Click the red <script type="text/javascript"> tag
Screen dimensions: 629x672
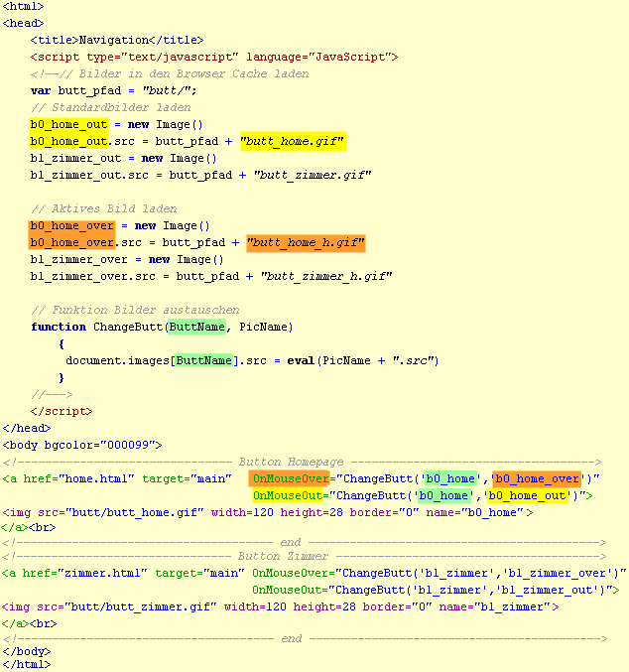click(214, 57)
